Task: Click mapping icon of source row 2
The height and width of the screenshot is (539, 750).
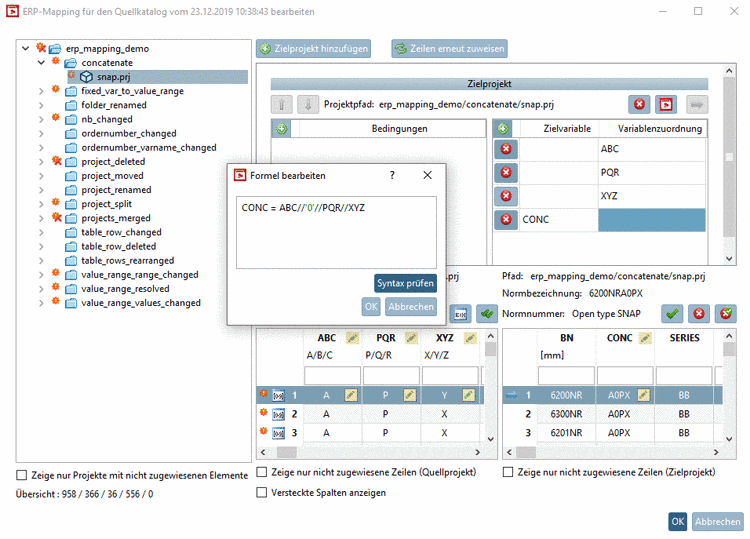Action: coord(278,414)
